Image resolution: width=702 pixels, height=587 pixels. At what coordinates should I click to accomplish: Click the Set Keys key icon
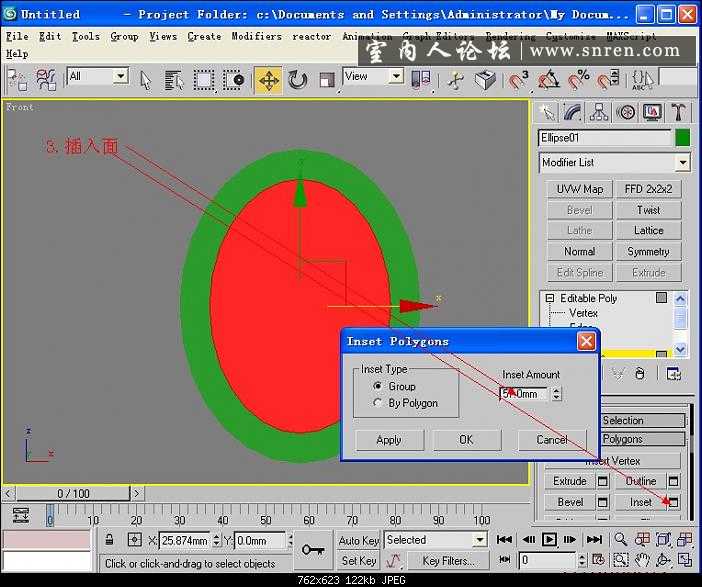(313, 549)
